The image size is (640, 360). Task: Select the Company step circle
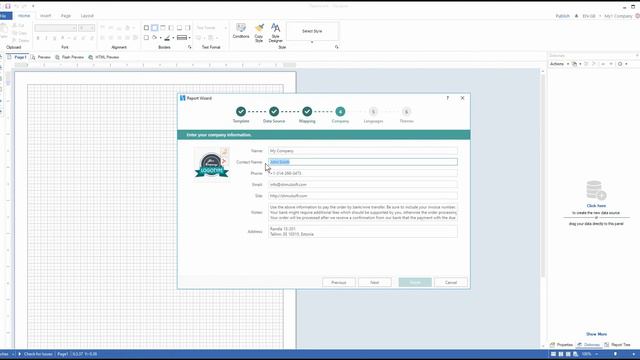coord(340,111)
